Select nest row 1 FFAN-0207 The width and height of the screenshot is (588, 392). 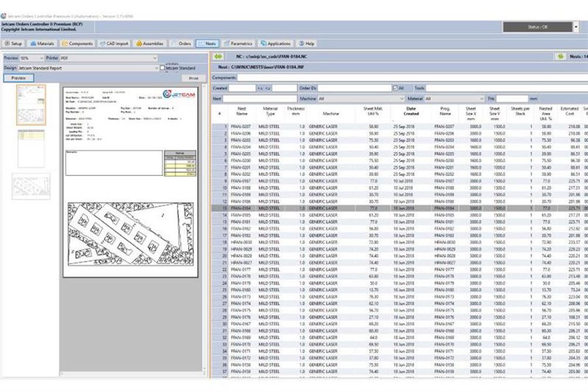(x=400, y=127)
